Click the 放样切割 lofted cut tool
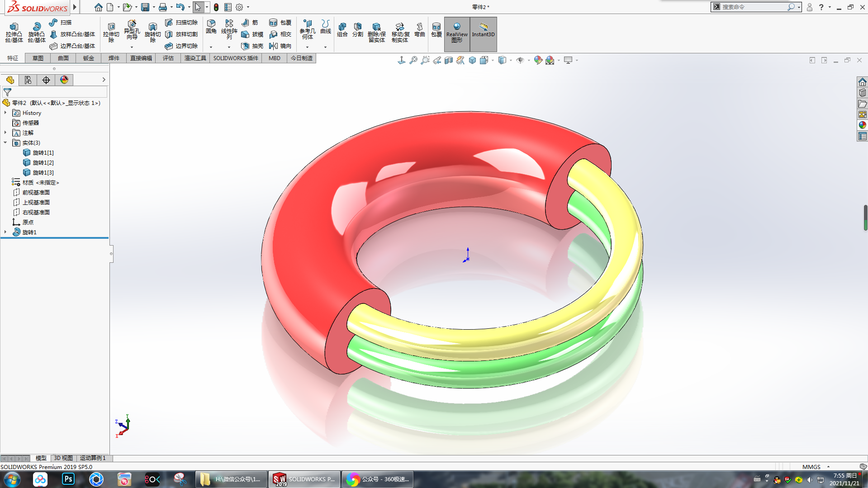This screenshot has height=488, width=868. click(x=181, y=34)
